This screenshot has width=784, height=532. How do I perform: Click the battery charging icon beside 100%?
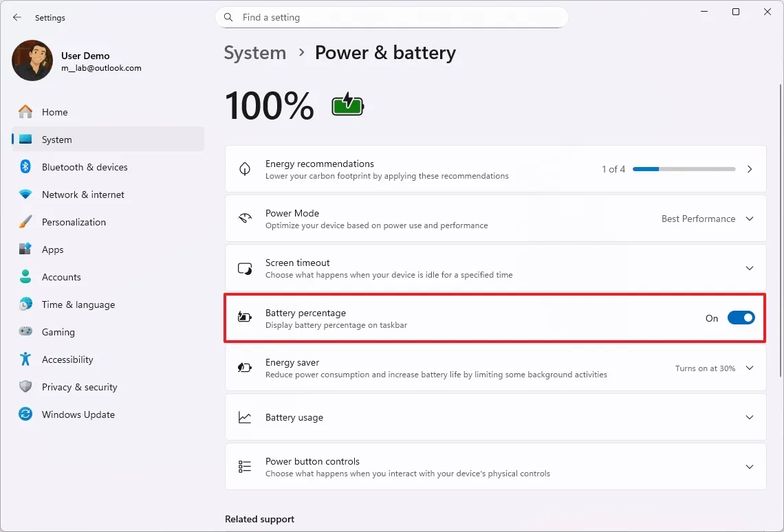(x=347, y=104)
